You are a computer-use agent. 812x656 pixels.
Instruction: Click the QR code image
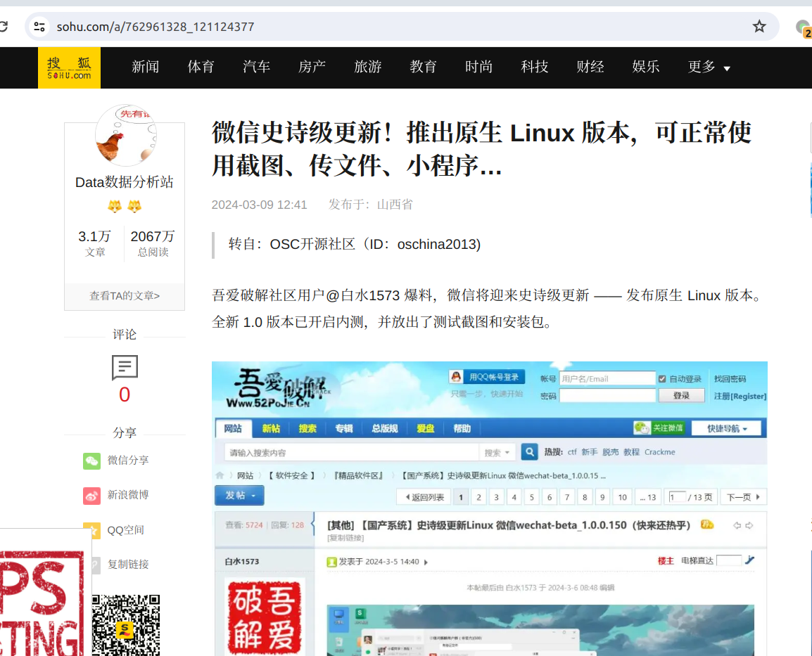point(126,625)
